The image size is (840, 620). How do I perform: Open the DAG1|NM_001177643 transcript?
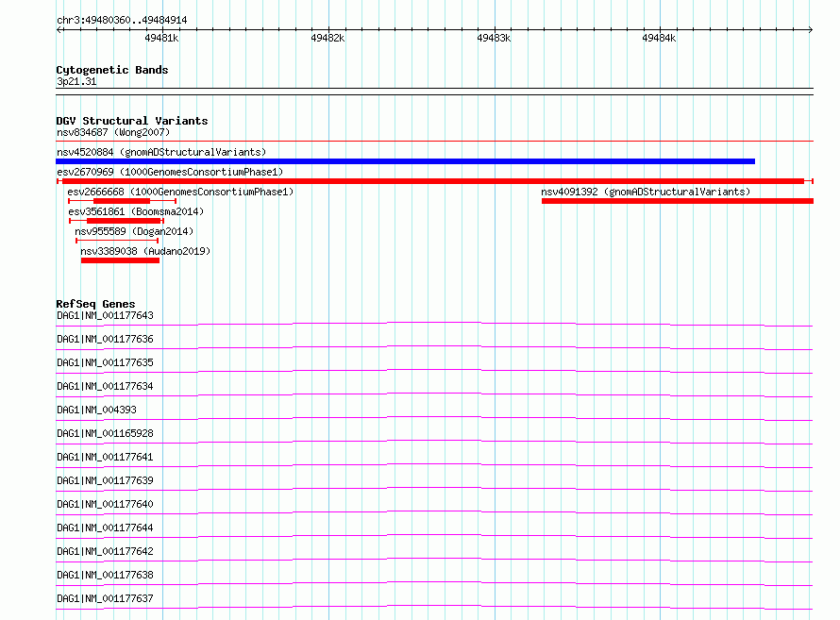pyautogui.click(x=105, y=315)
